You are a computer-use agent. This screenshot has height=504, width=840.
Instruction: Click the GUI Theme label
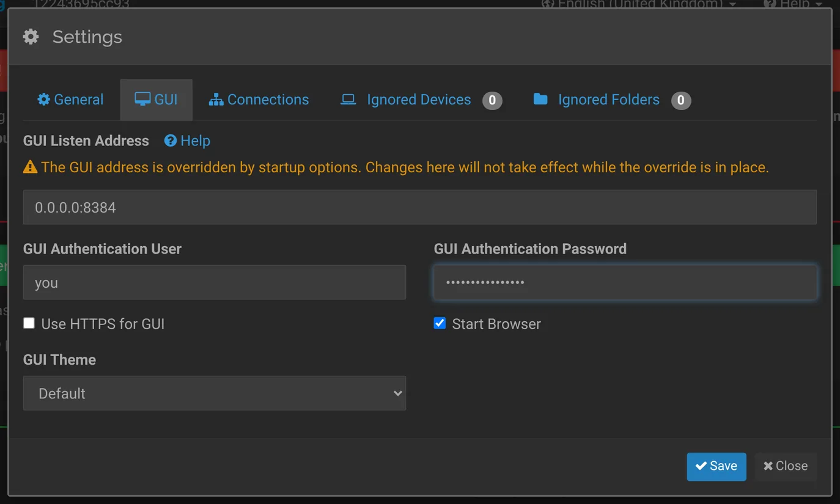(x=59, y=360)
